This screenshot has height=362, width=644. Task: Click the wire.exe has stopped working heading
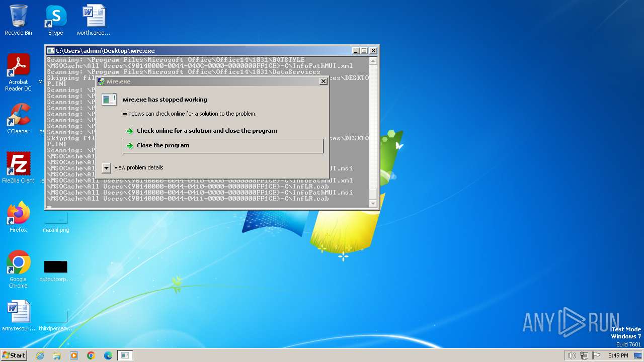pos(165,100)
